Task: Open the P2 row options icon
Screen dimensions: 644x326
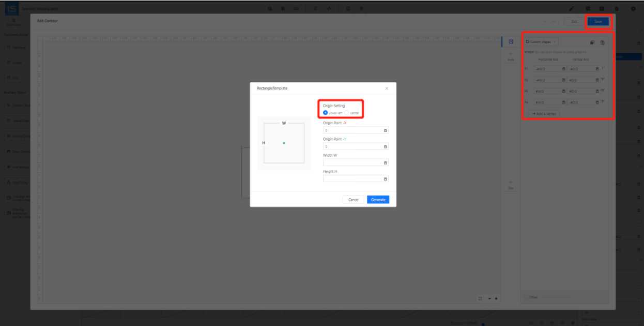Action: (x=603, y=80)
